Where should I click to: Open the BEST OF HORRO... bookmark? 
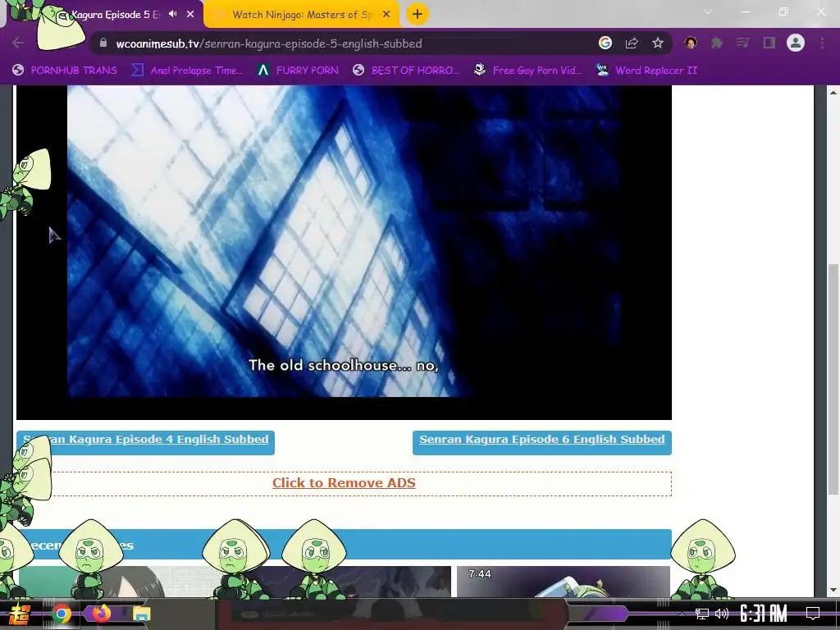coord(406,71)
